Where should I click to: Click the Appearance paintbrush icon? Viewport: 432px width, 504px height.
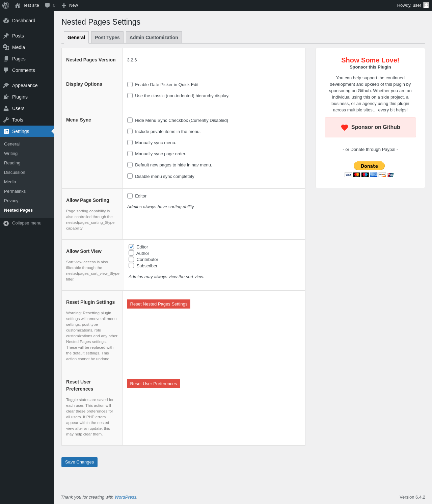pyautogui.click(x=6, y=85)
